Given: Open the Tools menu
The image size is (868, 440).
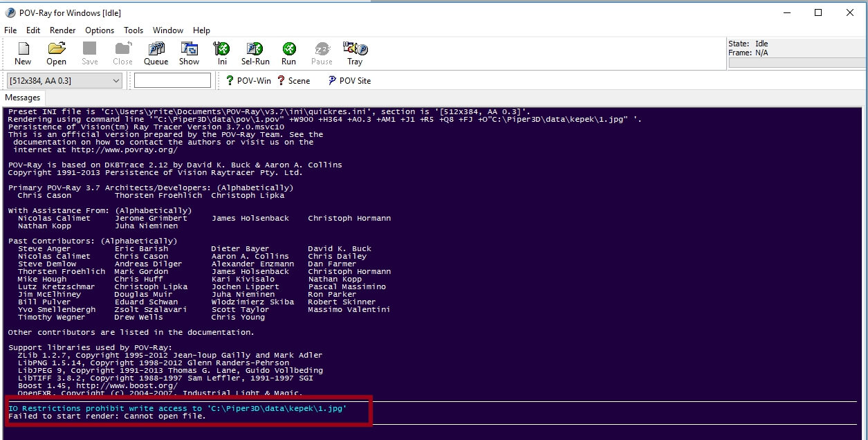Looking at the screenshot, I should pyautogui.click(x=133, y=30).
